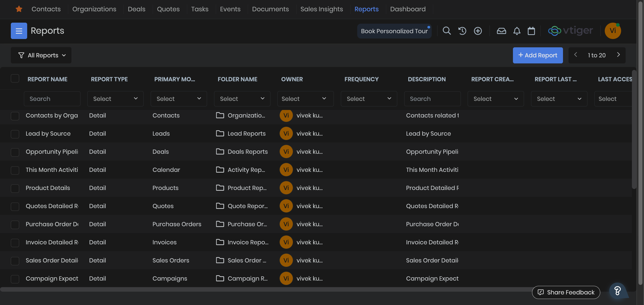Click the orange star favorites icon
This screenshot has height=305, width=644.
(19, 9)
